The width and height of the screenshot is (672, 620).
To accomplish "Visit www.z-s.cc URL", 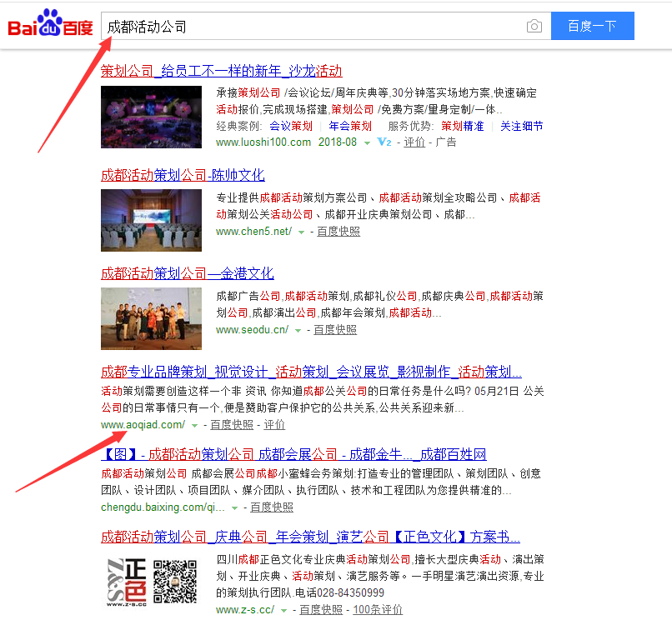I will [245, 610].
